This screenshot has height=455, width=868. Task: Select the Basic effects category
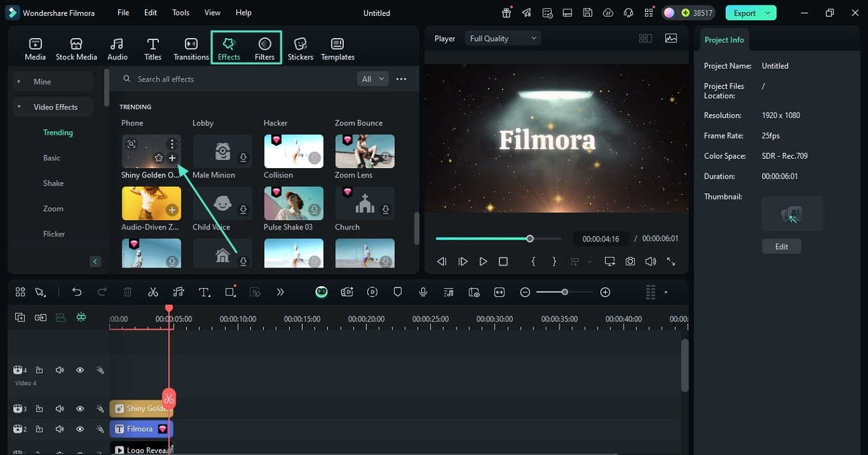pyautogui.click(x=52, y=158)
